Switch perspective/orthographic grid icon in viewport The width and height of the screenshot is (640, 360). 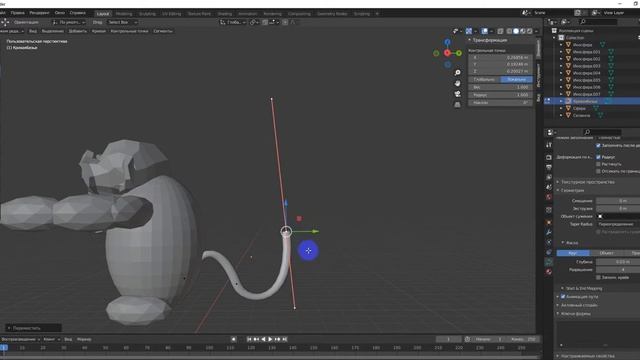[457, 104]
